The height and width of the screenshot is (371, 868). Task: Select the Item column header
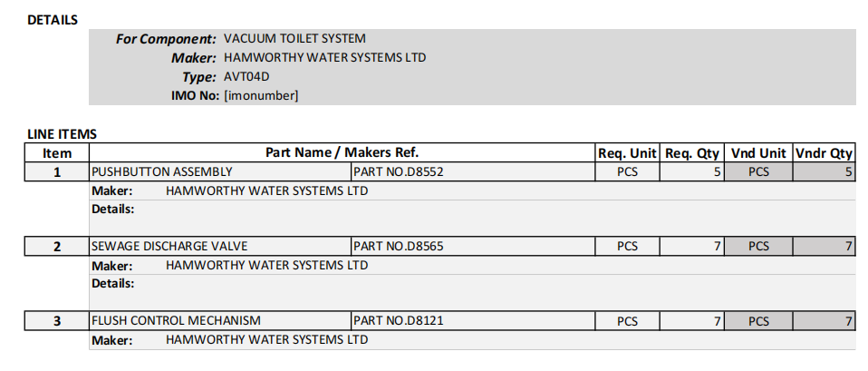coord(57,153)
